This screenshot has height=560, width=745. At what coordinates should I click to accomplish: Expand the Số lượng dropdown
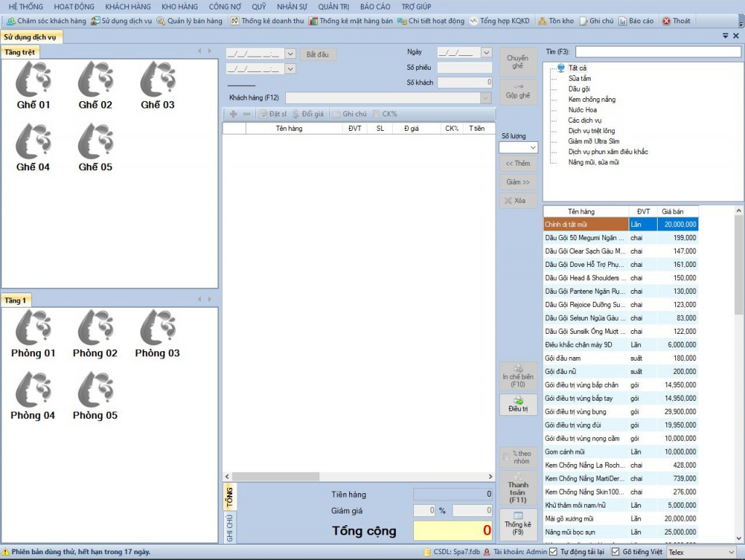[533, 148]
